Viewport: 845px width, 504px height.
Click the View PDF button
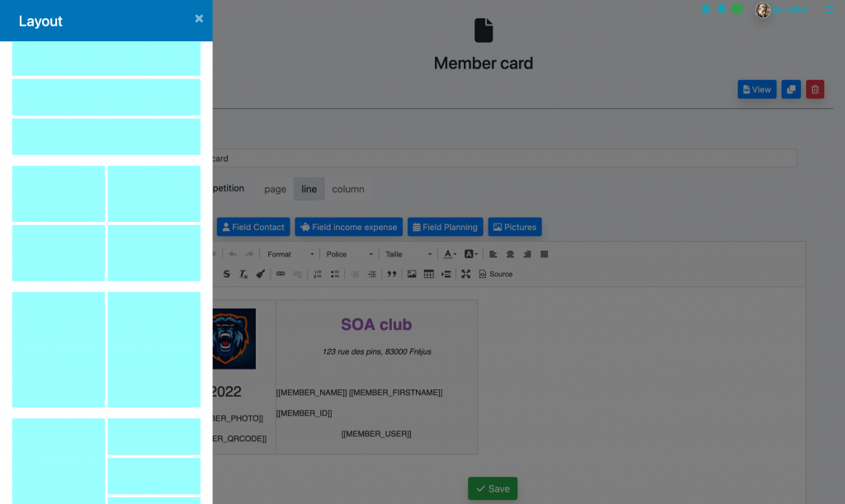click(757, 89)
